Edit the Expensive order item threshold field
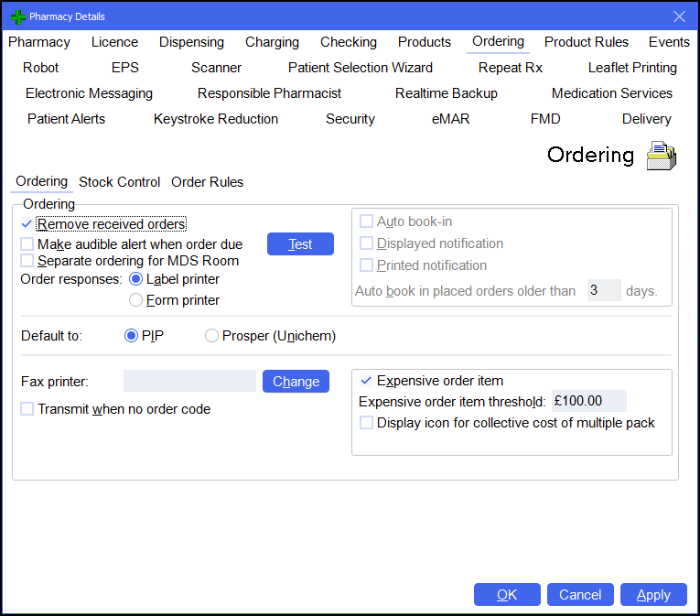This screenshot has width=700, height=616. click(588, 401)
